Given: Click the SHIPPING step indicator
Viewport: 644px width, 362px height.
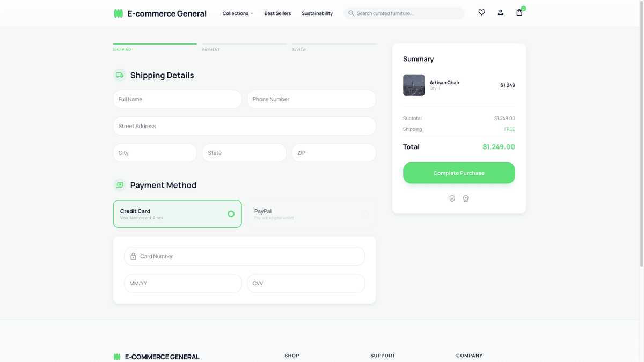Looking at the screenshot, I should [122, 49].
